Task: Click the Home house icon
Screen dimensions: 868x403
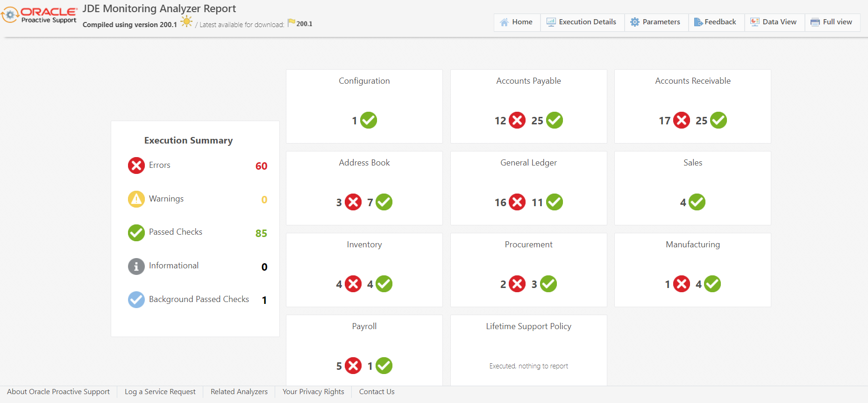Action: (x=504, y=22)
